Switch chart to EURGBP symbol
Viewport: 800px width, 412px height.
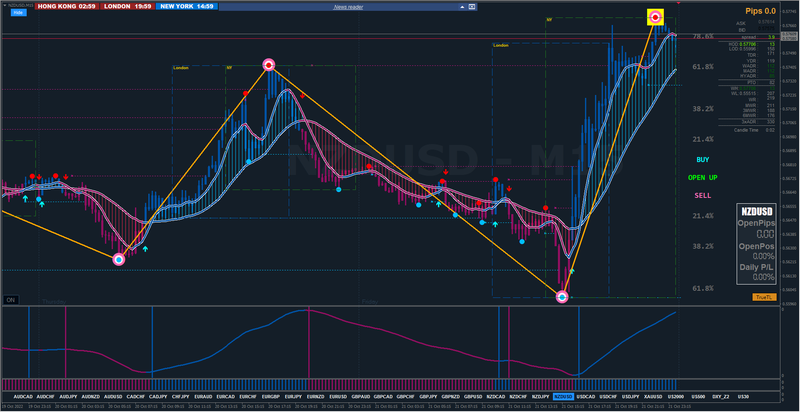270,397
